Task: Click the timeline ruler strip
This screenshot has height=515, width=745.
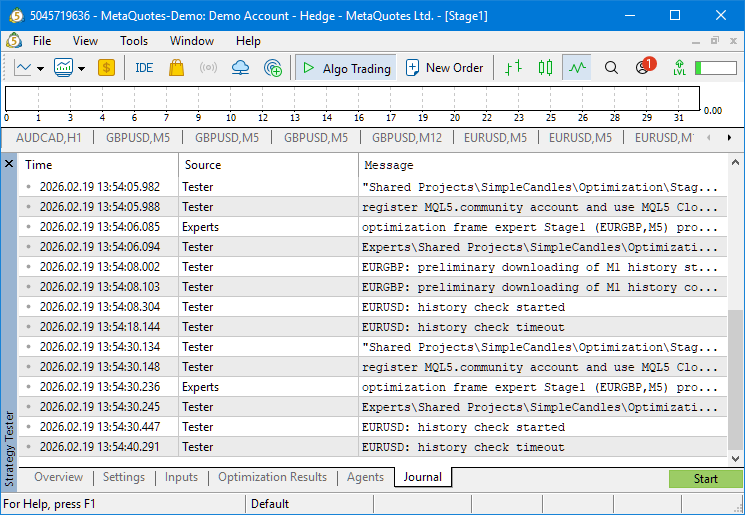Action: pyautogui.click(x=352, y=99)
